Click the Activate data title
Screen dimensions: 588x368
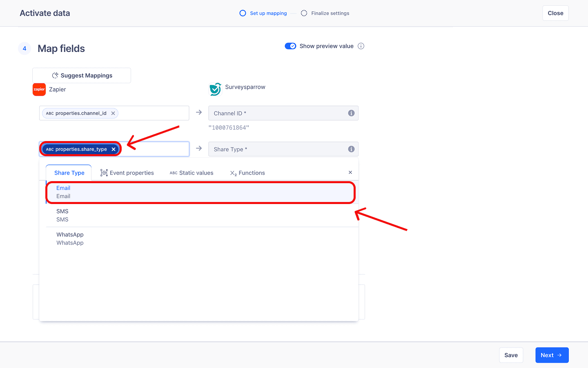click(45, 13)
